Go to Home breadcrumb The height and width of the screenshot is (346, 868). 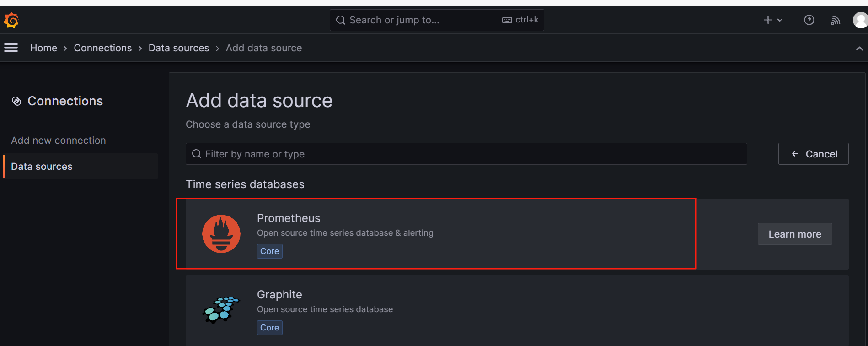(x=43, y=48)
